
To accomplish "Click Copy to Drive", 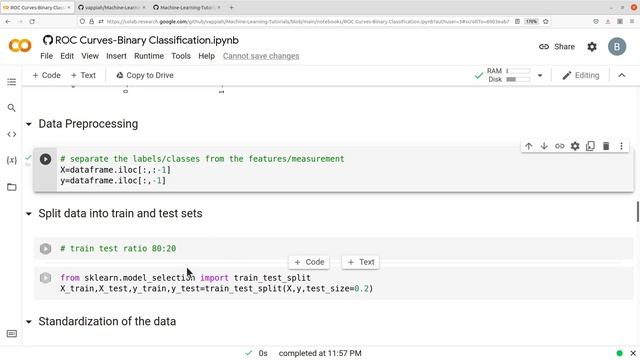I will pos(145,76).
